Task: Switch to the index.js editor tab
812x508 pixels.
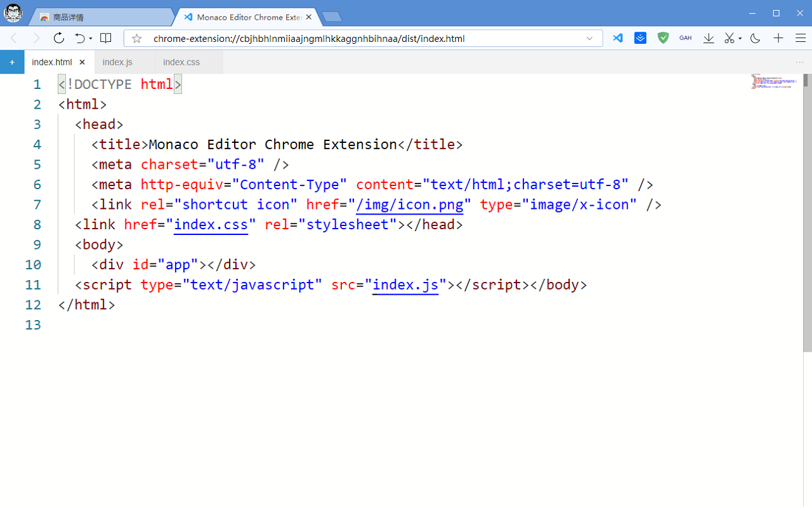Action: click(117, 62)
